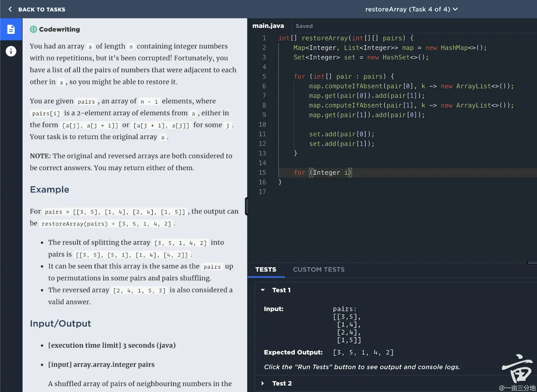Click the execution time limit bullet
The height and width of the screenshot is (392, 537).
(x=112, y=345)
